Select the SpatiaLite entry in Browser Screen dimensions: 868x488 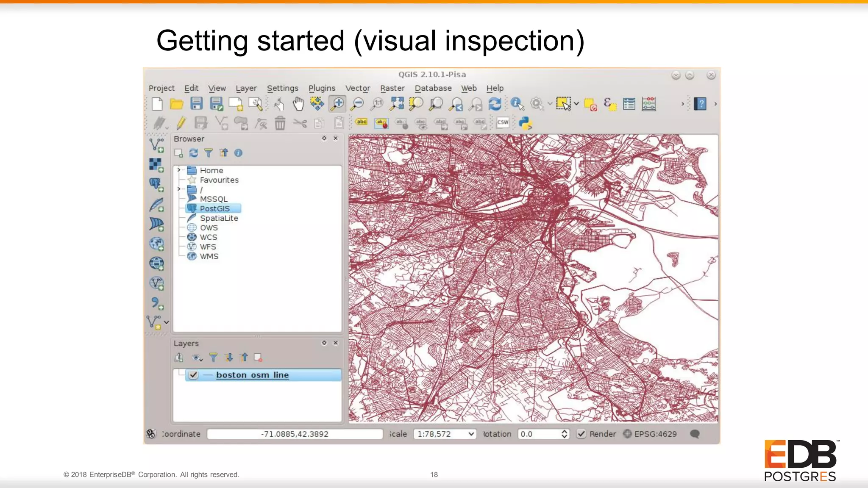pos(219,218)
